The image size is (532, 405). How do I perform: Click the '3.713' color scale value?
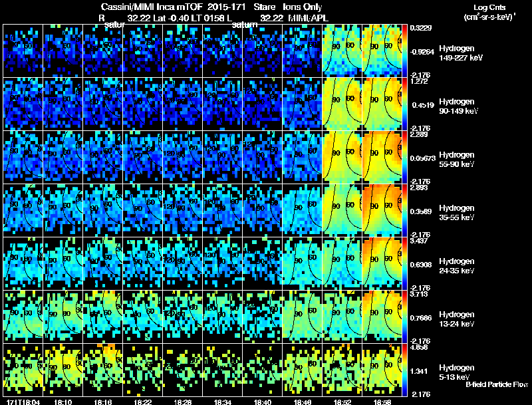tap(420, 294)
